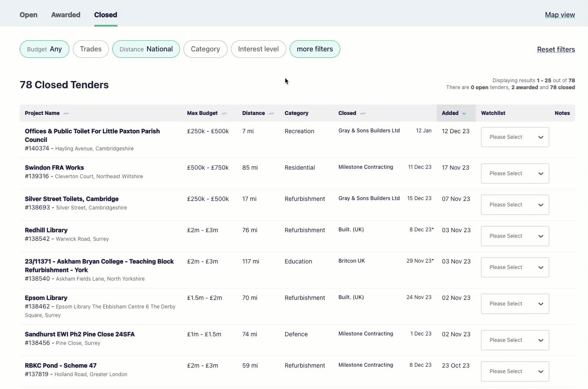588x389 pixels.
Task: Toggle Added column sort direction arrow
Action: point(464,114)
